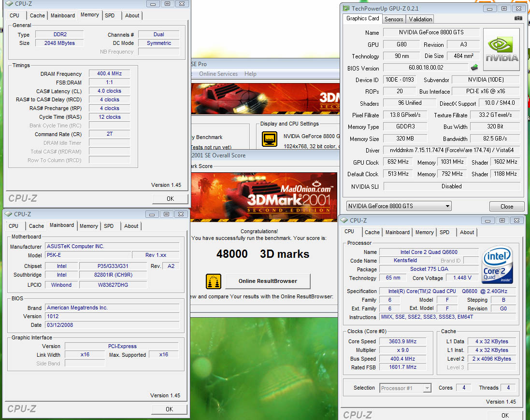Open Cache tab in the Memory CPU-Z window
530x420 pixels.
[37, 15]
